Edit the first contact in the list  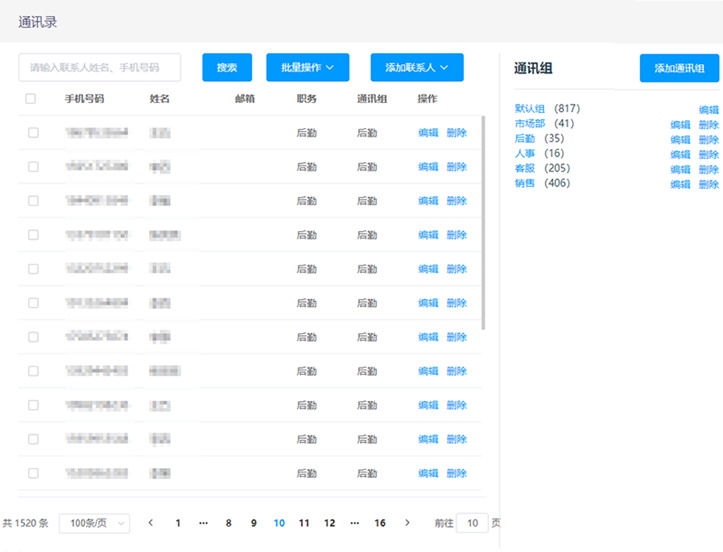pos(428,132)
